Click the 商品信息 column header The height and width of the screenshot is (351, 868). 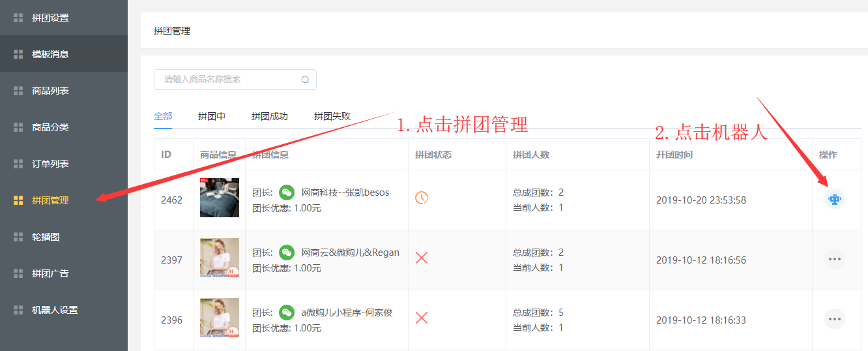(218, 155)
